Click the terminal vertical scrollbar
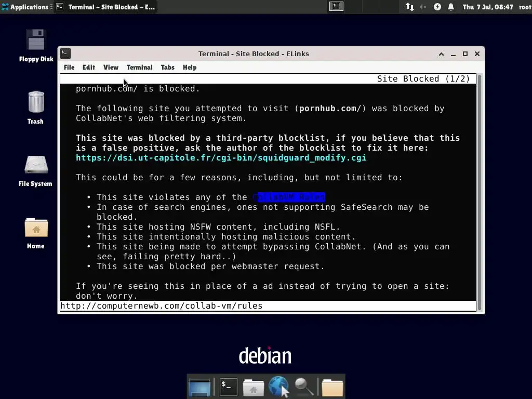 480,192
